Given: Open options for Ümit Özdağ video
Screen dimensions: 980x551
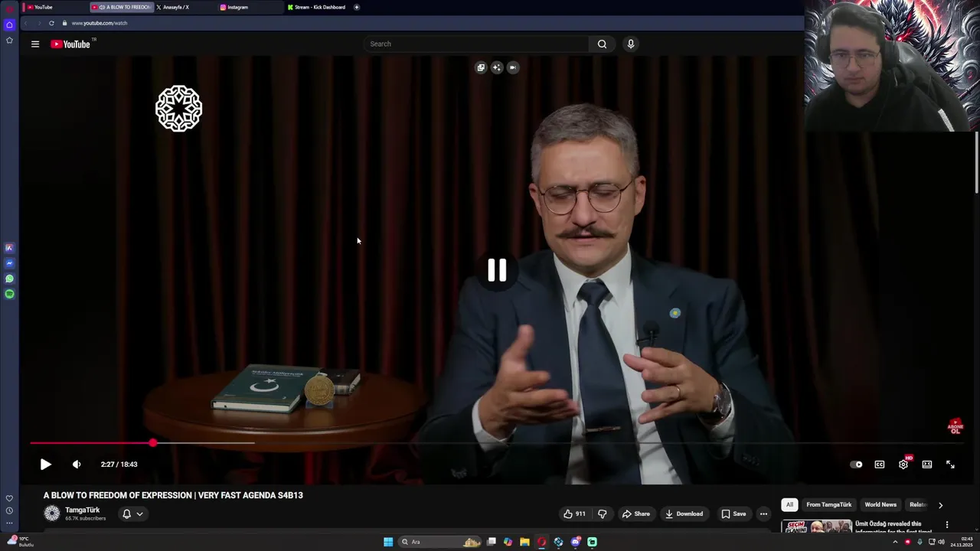Looking at the screenshot, I should (947, 525).
